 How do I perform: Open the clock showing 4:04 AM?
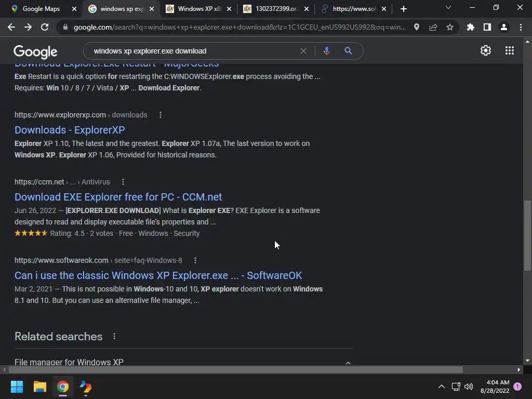495,387
